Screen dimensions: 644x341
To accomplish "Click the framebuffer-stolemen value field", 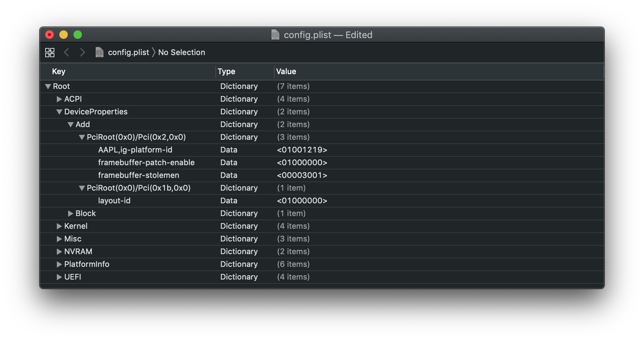I will point(302,175).
